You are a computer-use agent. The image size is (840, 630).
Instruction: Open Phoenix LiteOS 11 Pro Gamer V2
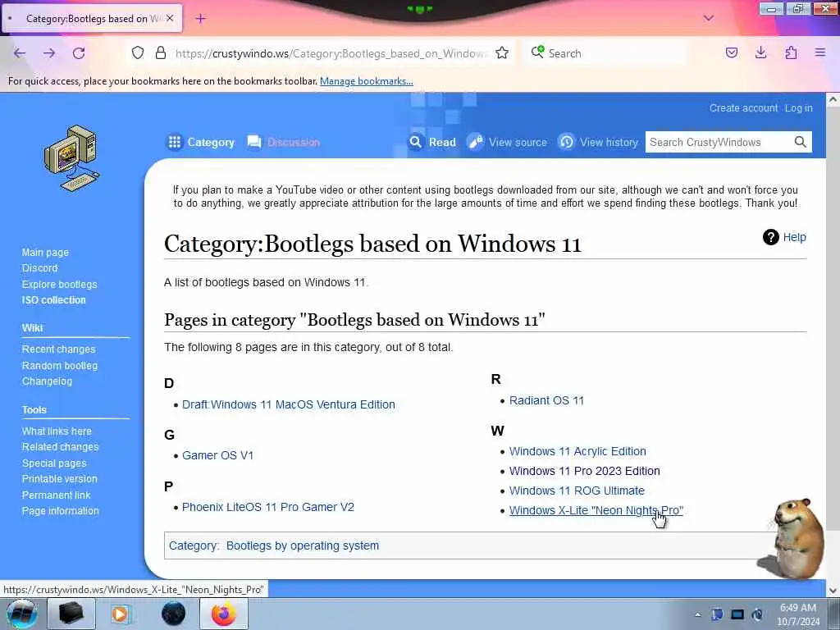tap(268, 507)
